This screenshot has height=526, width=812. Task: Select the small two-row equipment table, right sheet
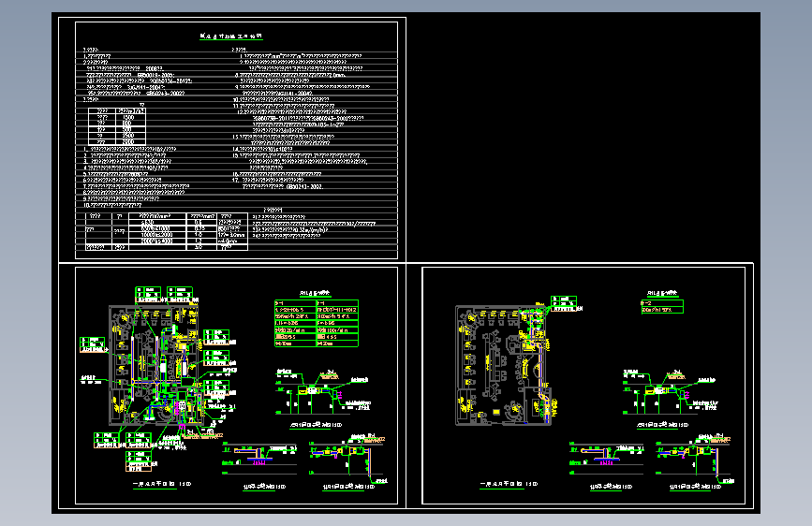pos(662,306)
